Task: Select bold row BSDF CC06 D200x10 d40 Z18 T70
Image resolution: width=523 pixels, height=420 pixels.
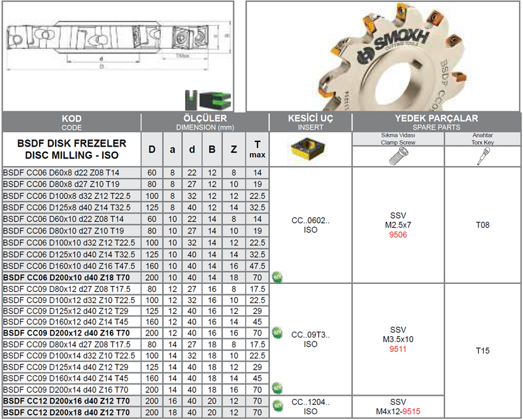Action: (x=135, y=278)
